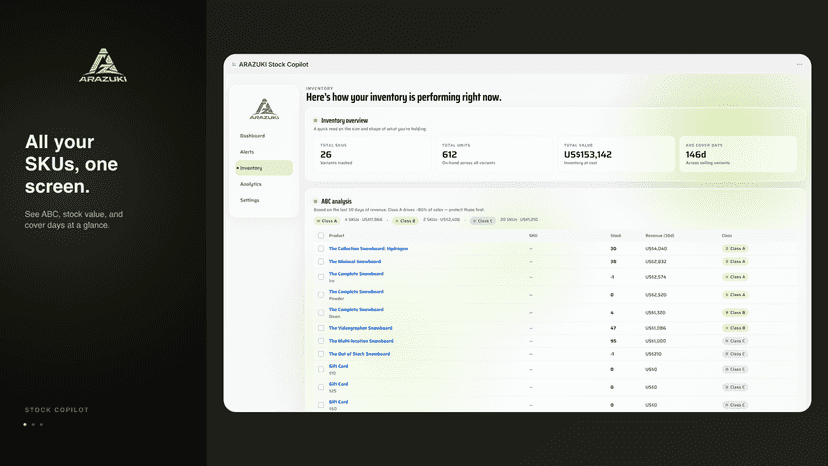Image resolution: width=828 pixels, height=466 pixels.
Task: Check the Gift Card $10 row checkbox
Action: (x=321, y=369)
